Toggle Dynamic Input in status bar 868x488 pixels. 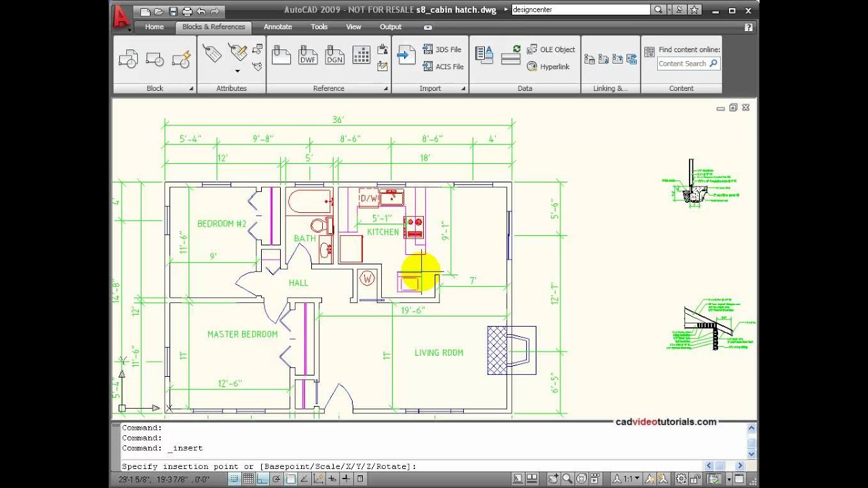pyautogui.click(x=332, y=479)
